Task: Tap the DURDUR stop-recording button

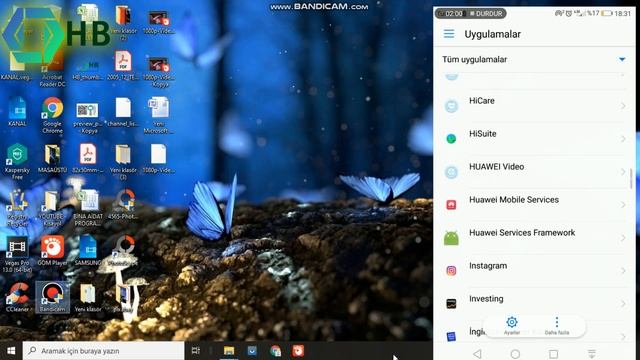Action: (x=486, y=13)
